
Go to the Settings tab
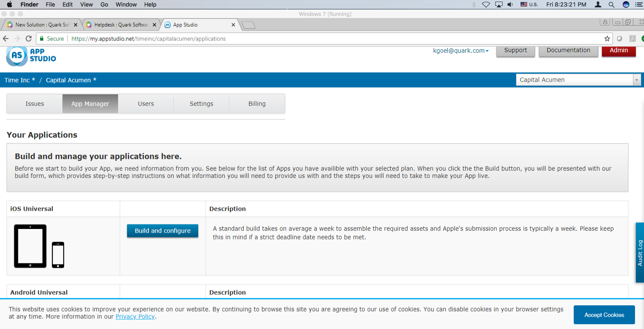(201, 104)
